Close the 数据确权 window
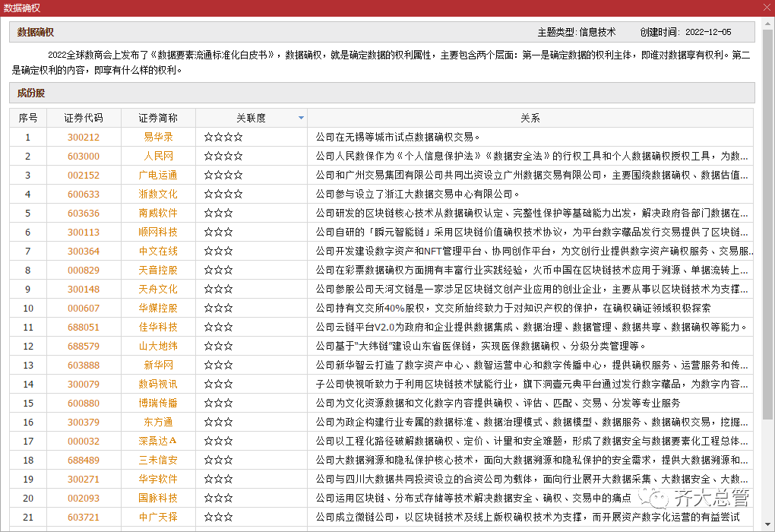Viewport: 775px width, 532px height. pos(767,8)
